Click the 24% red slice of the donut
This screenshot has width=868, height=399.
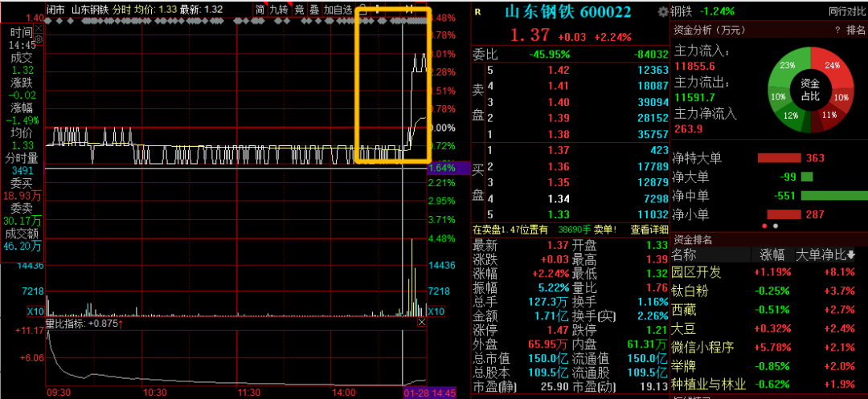[x=833, y=65]
